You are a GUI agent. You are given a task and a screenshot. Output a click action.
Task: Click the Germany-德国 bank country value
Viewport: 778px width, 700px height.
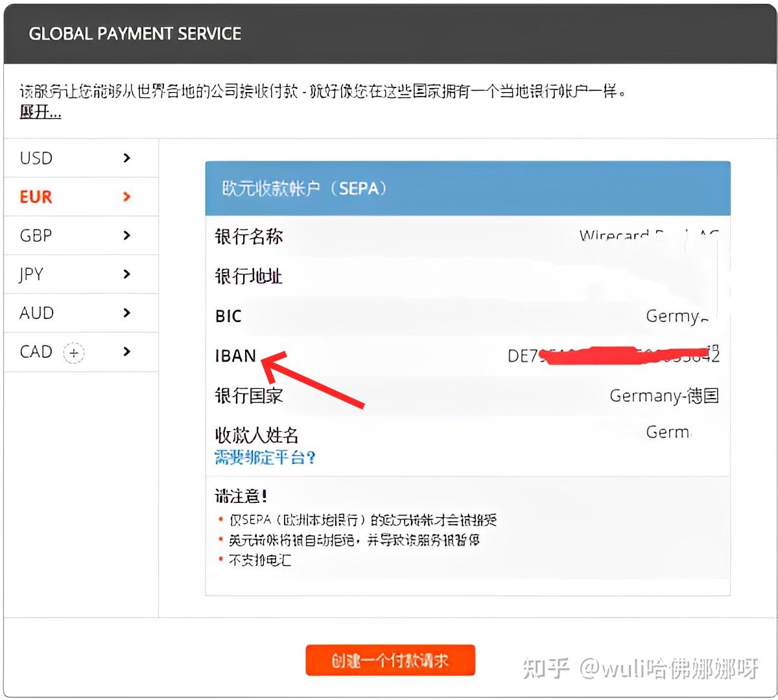(x=663, y=396)
